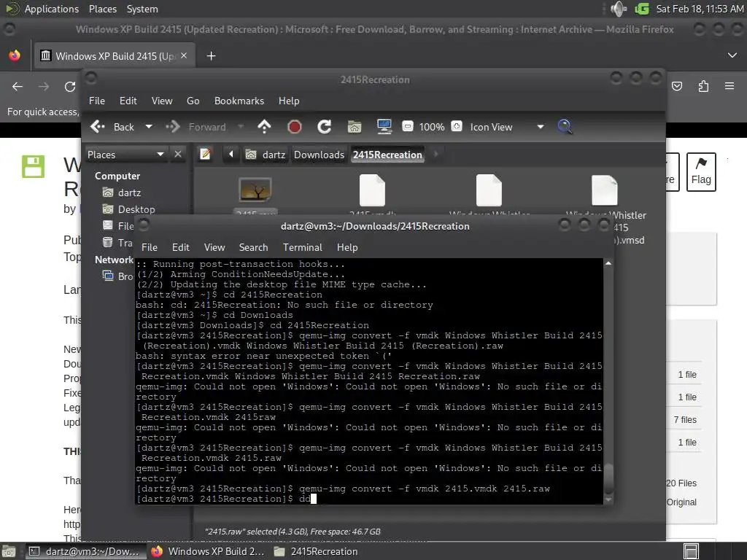
Task: Select the Whistler .vmsd file icon
Action: [x=605, y=190]
